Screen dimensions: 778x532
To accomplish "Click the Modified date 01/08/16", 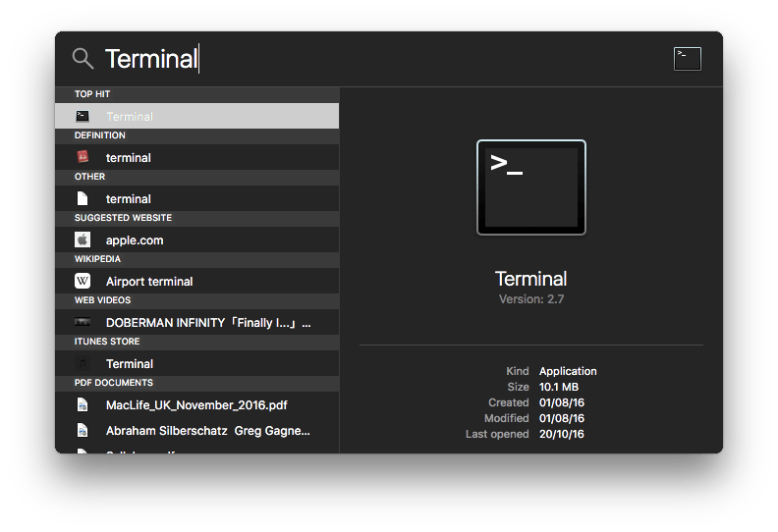I will (x=562, y=418).
